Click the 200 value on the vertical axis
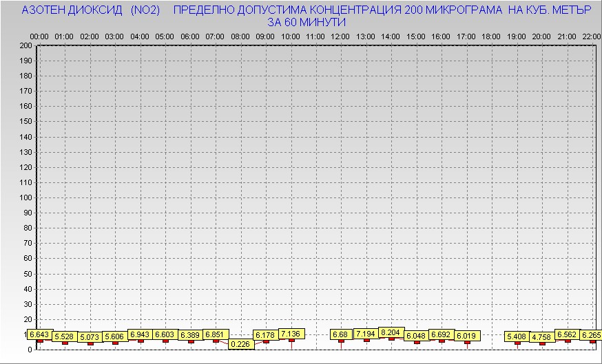Viewport: 602px width, 364px height. [25, 45]
